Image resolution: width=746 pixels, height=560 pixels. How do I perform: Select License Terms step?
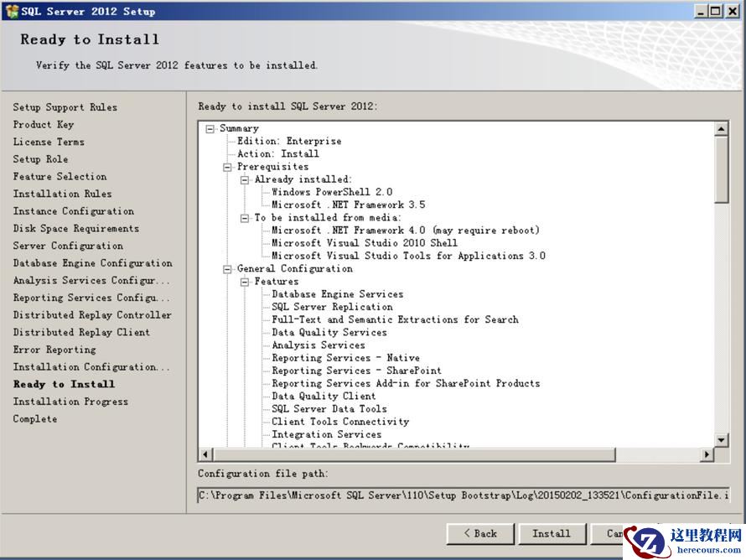click(x=49, y=142)
